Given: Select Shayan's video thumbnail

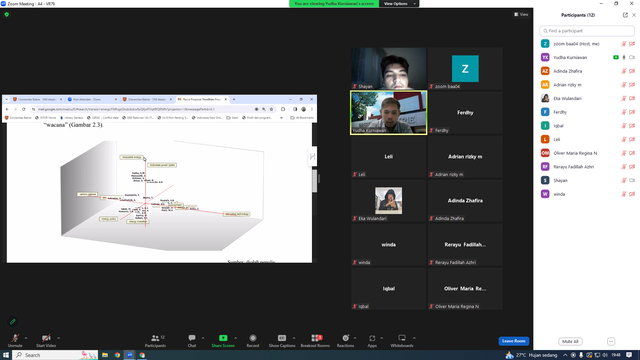Looking at the screenshot, I should coord(389,68).
